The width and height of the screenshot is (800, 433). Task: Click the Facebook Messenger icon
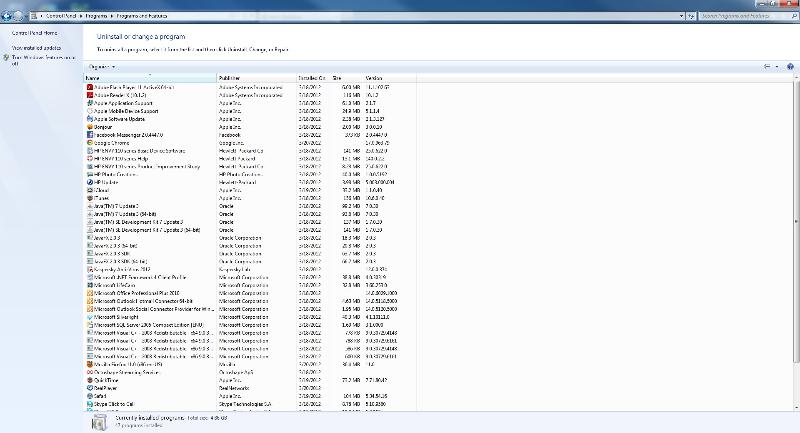[90, 135]
